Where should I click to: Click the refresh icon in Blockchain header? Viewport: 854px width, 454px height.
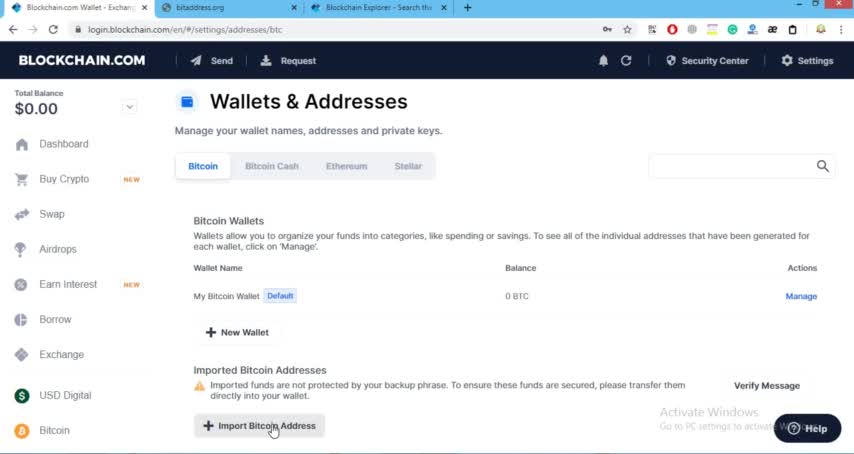tap(626, 60)
